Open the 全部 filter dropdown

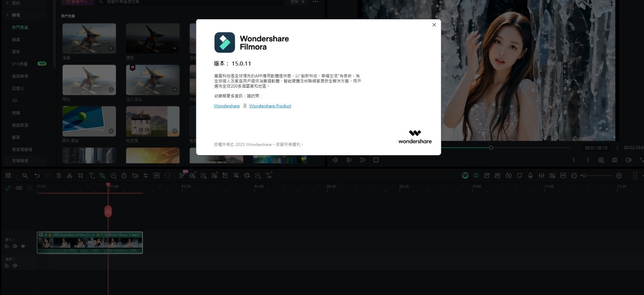click(297, 2)
